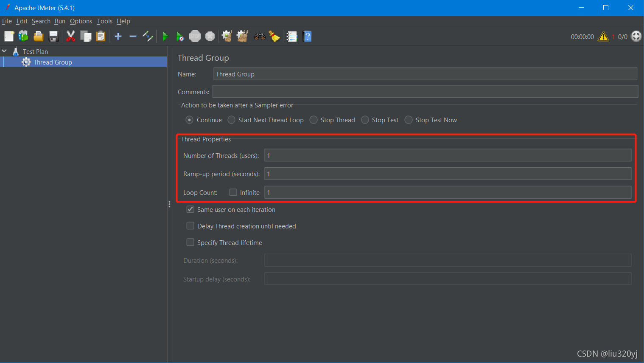The image size is (644, 363).
Task: Open Search with binoculars icon
Action: click(x=260, y=37)
